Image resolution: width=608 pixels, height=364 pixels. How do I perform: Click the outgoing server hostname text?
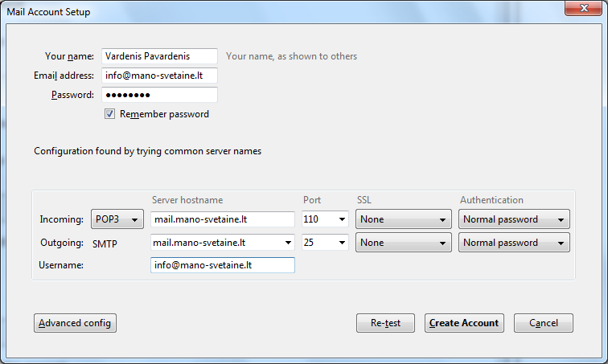pyautogui.click(x=216, y=243)
